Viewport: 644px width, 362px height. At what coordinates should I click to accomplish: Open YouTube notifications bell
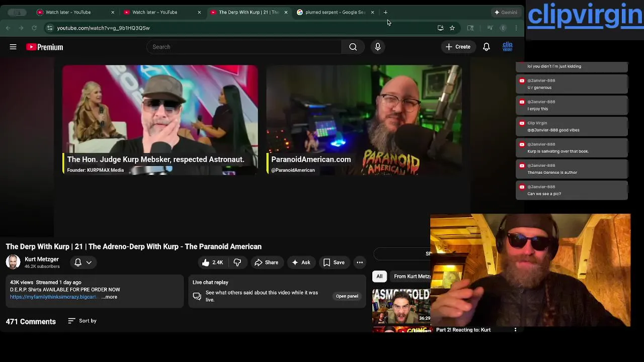coord(487,47)
